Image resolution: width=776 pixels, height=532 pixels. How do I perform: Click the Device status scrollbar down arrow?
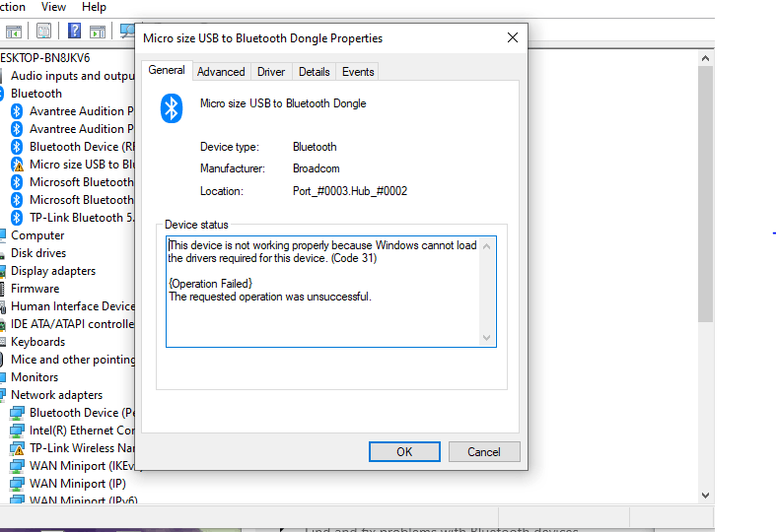[x=486, y=338]
